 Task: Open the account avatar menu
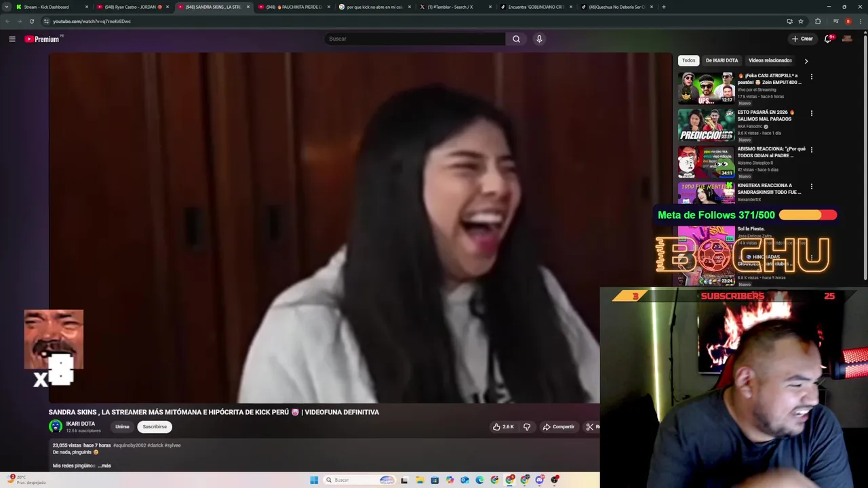coord(847,39)
